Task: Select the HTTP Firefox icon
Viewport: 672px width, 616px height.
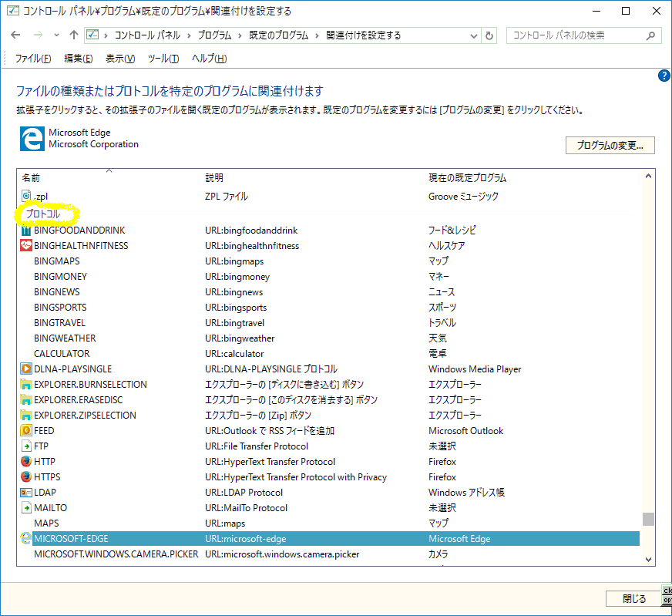Action: [26, 461]
